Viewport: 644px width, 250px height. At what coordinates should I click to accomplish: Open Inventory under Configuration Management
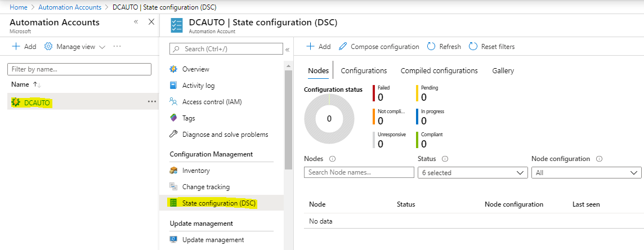pos(196,171)
